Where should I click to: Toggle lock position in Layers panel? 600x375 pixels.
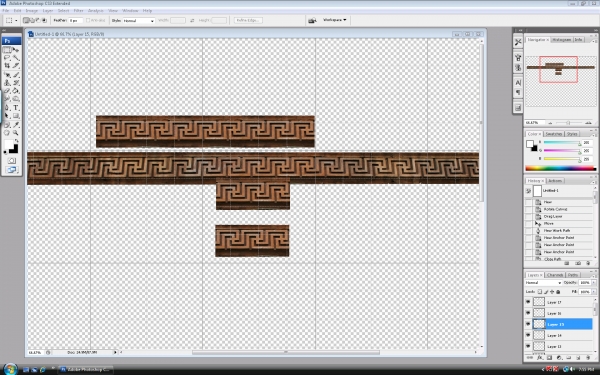pos(552,292)
